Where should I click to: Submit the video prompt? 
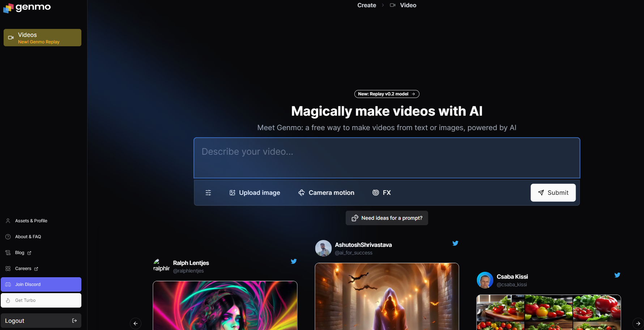coord(553,193)
